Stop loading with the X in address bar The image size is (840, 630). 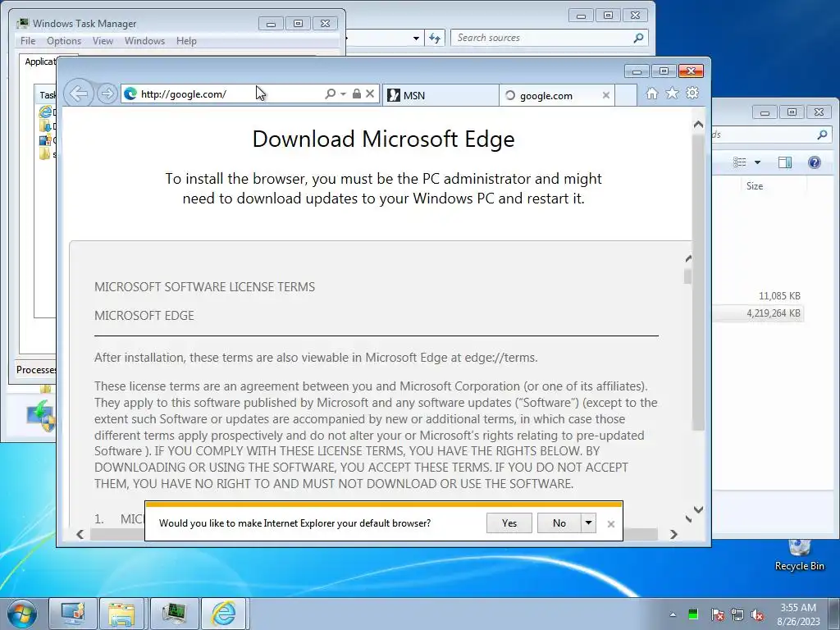[x=370, y=94]
